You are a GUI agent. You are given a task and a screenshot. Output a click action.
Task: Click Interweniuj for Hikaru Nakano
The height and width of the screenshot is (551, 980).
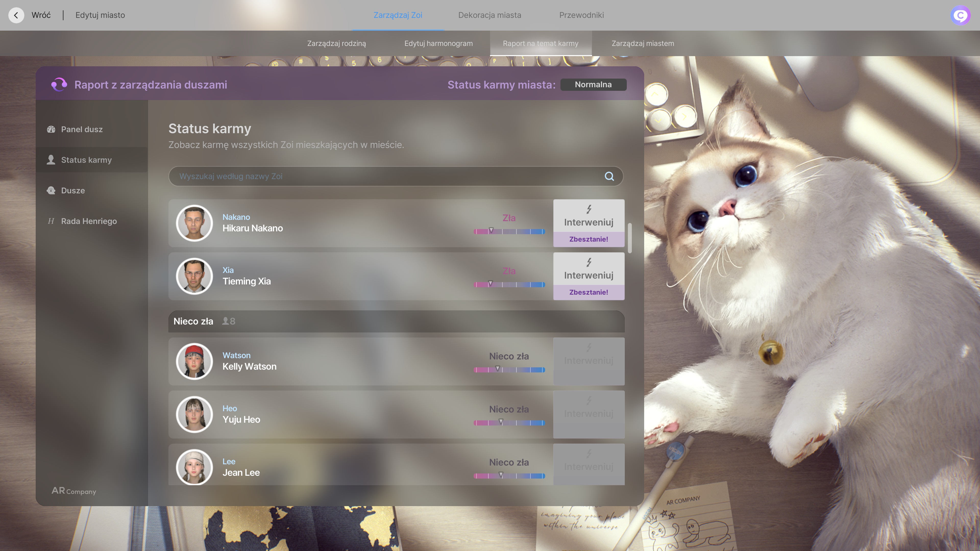(x=589, y=216)
